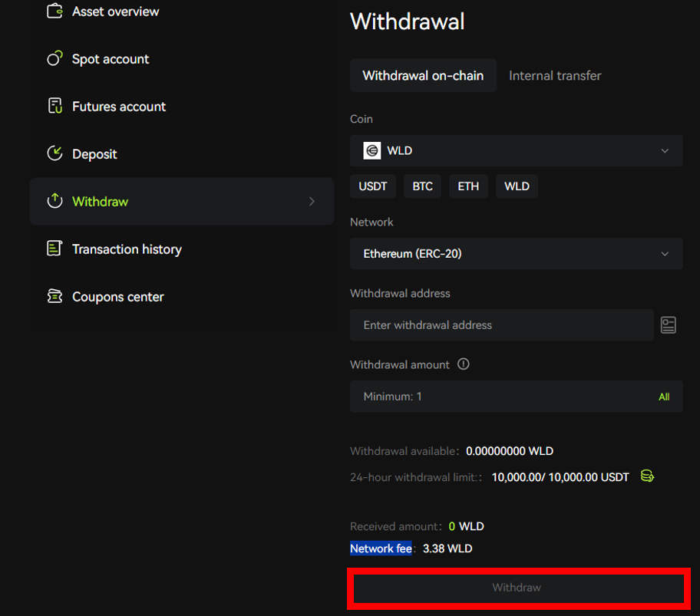
Task: Click the WLD coin logo
Action: (371, 151)
